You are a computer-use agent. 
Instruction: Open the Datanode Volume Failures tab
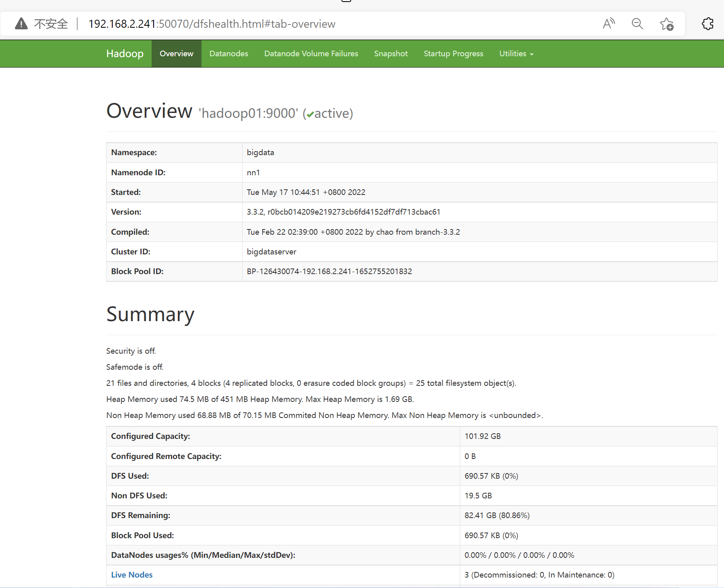[x=311, y=54]
